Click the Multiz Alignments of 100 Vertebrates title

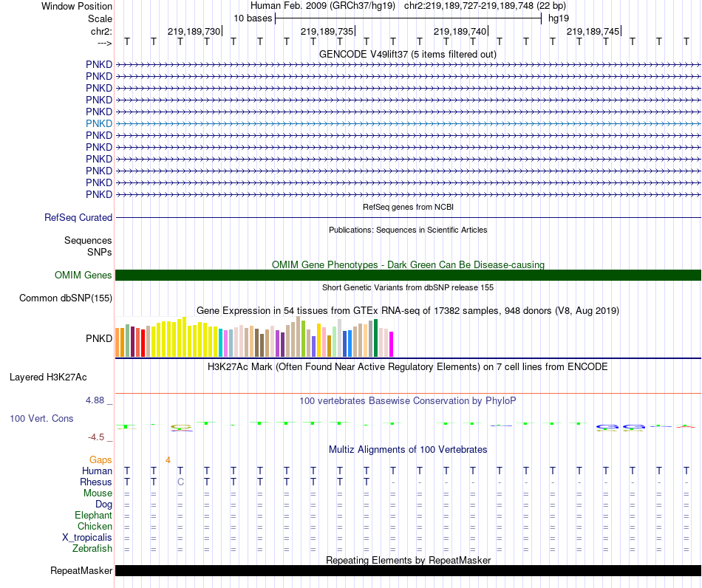pos(407,449)
